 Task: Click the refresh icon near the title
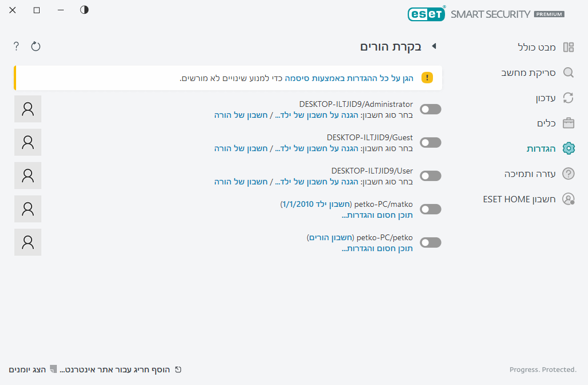click(36, 46)
